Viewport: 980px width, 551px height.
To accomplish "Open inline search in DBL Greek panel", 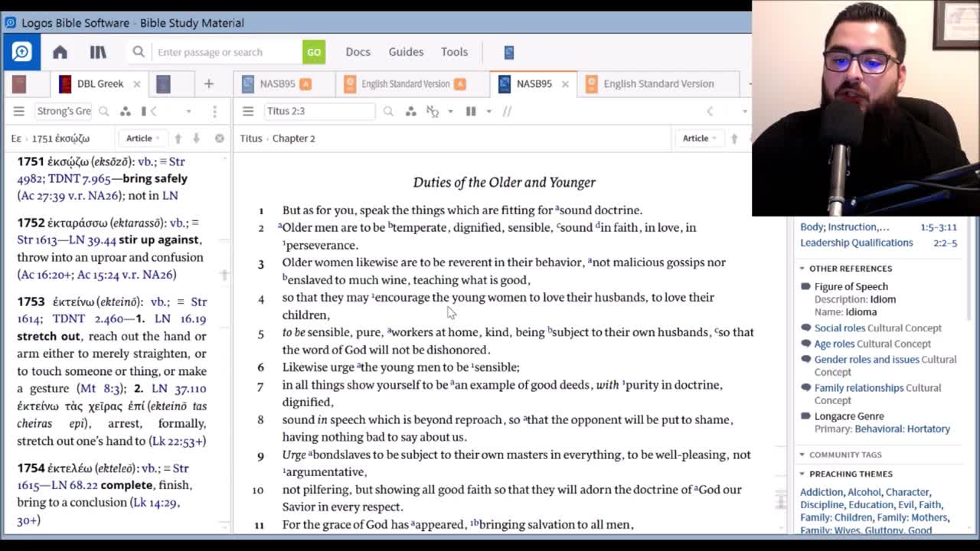I will [x=104, y=111].
